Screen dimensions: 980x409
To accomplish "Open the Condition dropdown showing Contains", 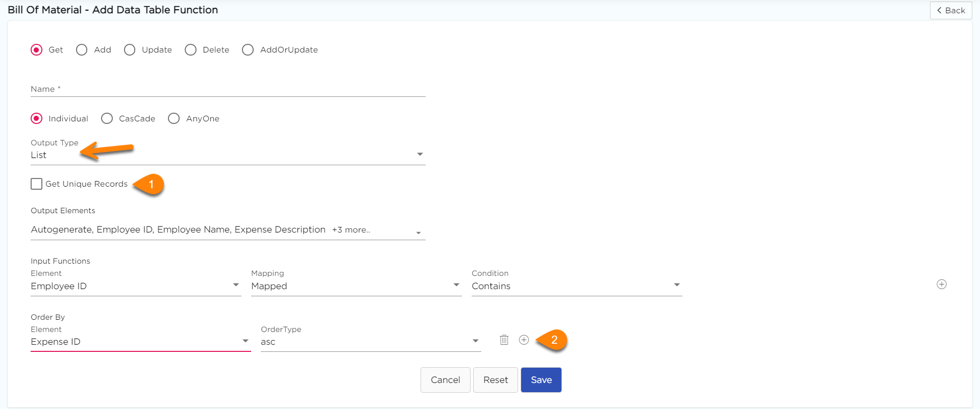I will point(576,286).
